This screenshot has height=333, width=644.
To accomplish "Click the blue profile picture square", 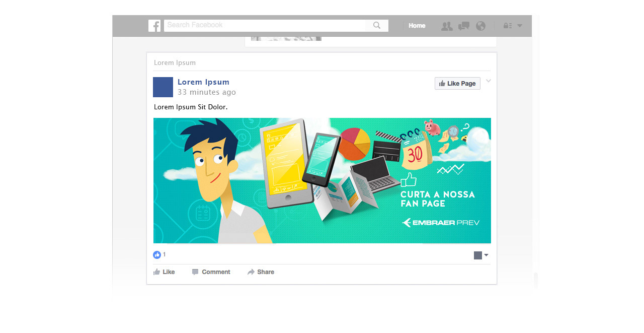I will 163,87.
